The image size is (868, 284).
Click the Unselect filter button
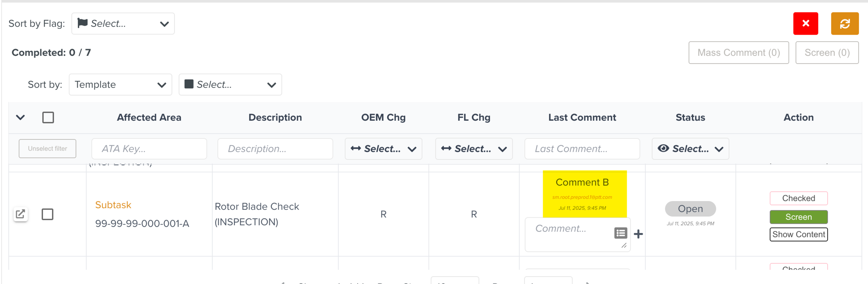click(48, 149)
